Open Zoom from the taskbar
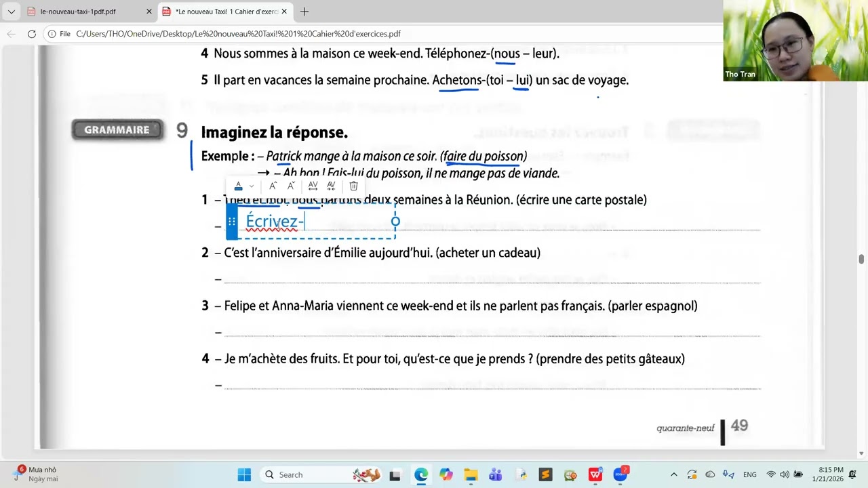The height and width of the screenshot is (488, 868). coord(620,474)
